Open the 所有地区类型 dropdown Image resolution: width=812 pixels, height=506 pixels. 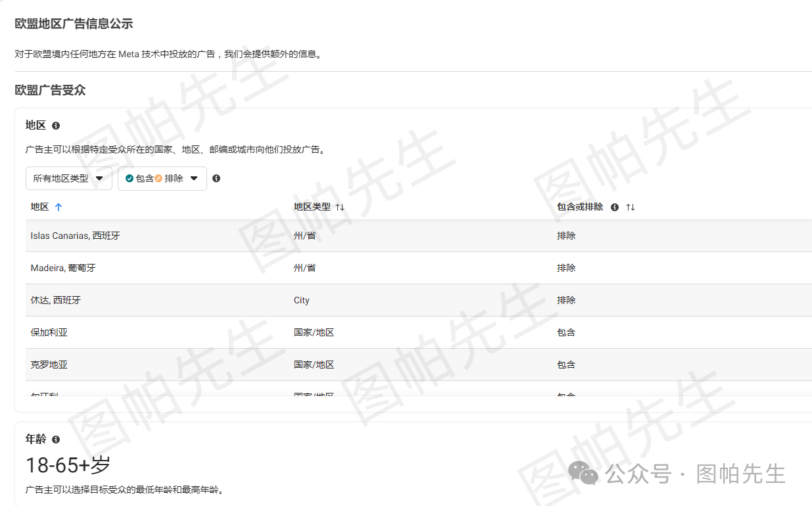(x=68, y=178)
